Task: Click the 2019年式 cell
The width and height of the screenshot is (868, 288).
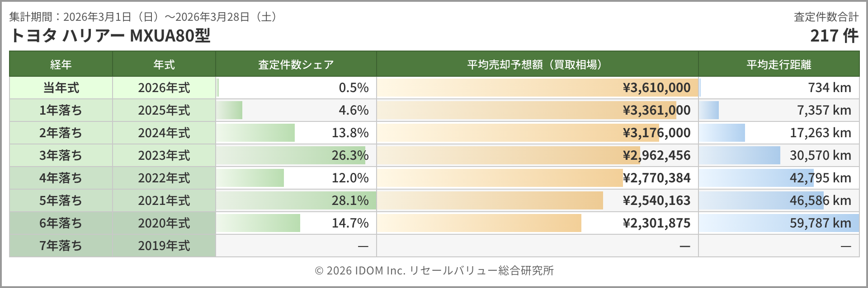Action: pyautogui.click(x=164, y=246)
